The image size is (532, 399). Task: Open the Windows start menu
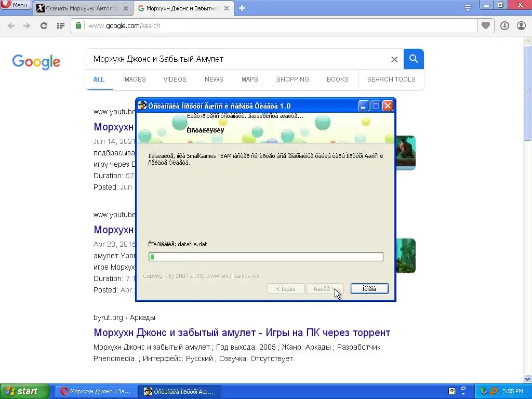pos(24,391)
